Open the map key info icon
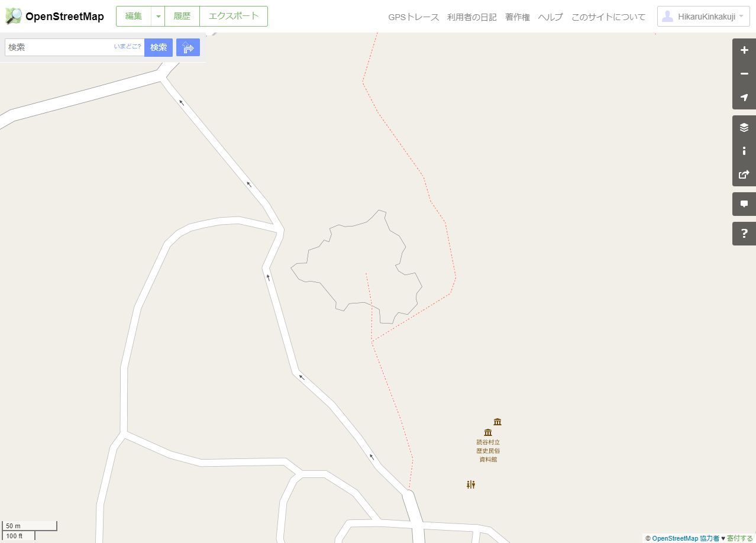The width and height of the screenshot is (756, 543). pyautogui.click(x=744, y=151)
